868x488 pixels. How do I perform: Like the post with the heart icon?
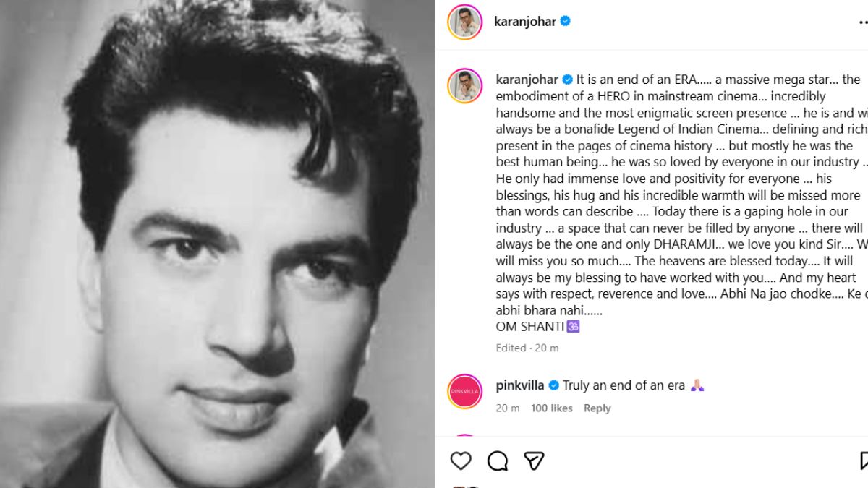[x=461, y=461]
